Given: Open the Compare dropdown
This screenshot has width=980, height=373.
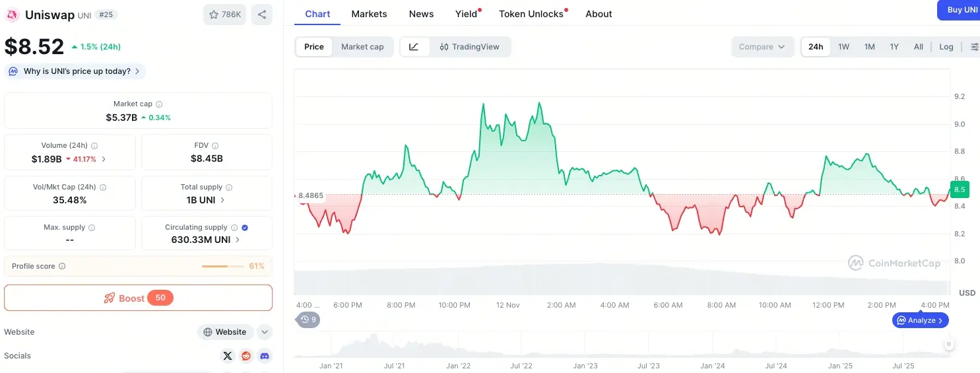Looking at the screenshot, I should (x=762, y=47).
